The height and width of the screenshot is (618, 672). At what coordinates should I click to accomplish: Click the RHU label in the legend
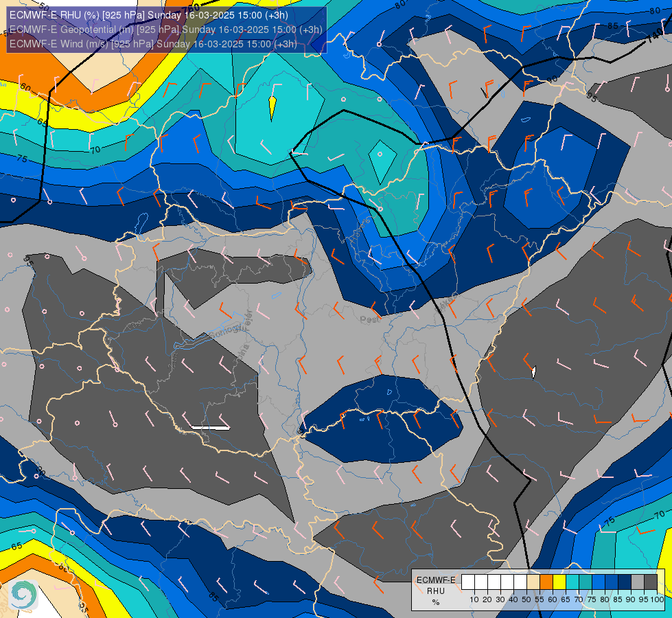pos(436,591)
